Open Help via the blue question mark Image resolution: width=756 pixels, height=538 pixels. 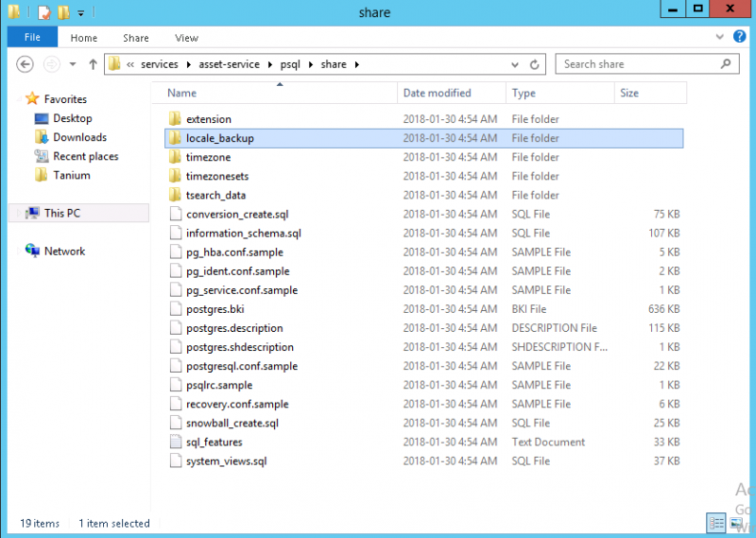click(x=740, y=36)
